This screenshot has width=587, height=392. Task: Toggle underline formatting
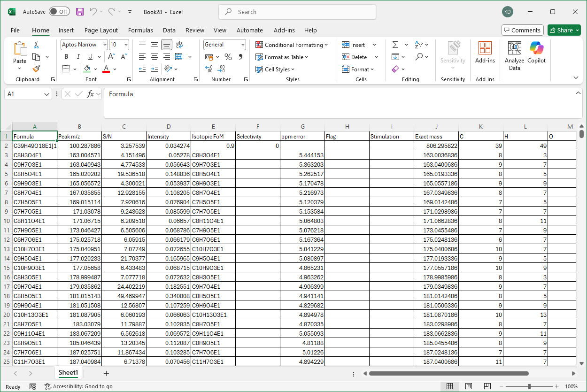[x=89, y=56]
